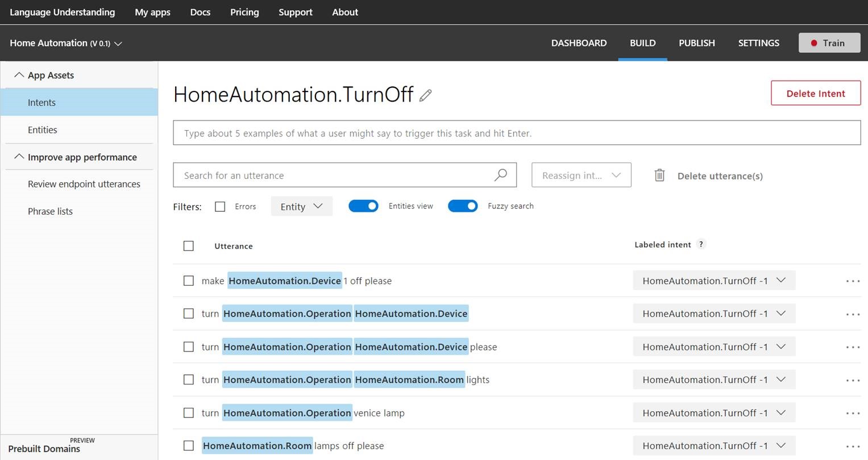Switch to the PUBLISH tab

[x=697, y=43]
